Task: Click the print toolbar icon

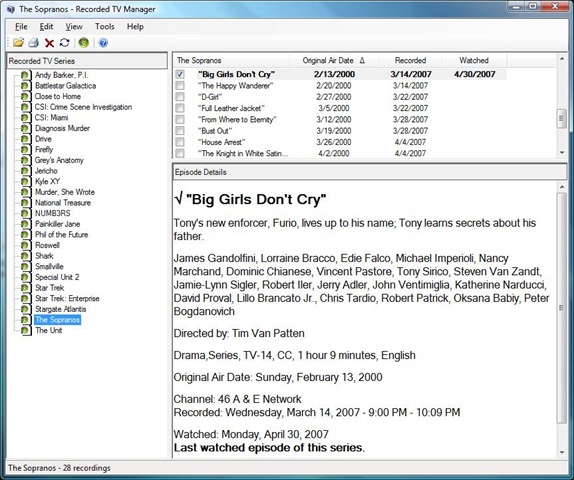Action: [34, 43]
